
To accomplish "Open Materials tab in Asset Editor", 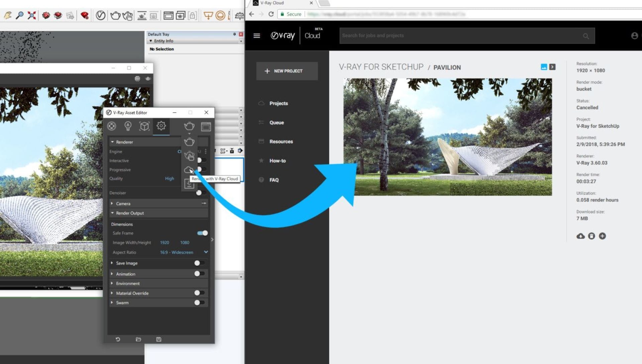I will click(112, 126).
